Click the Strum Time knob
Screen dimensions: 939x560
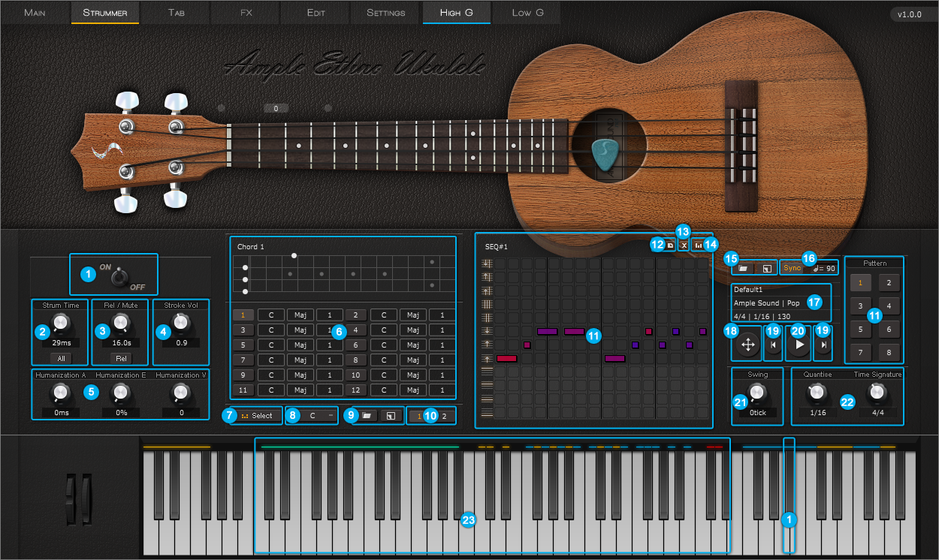(62, 323)
